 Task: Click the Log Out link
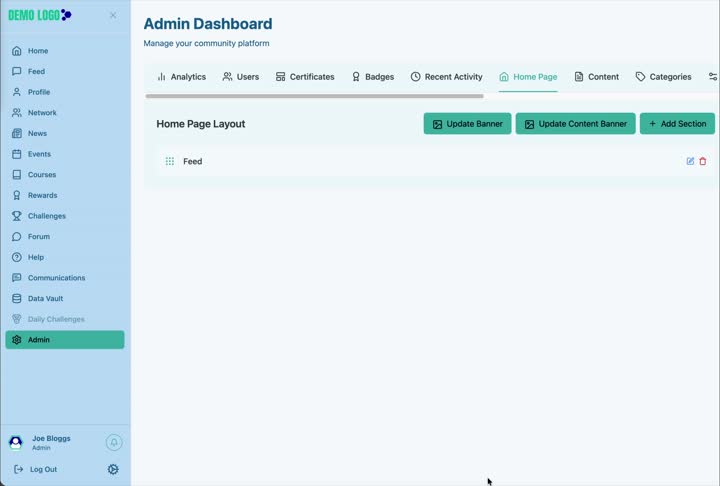[36, 469]
